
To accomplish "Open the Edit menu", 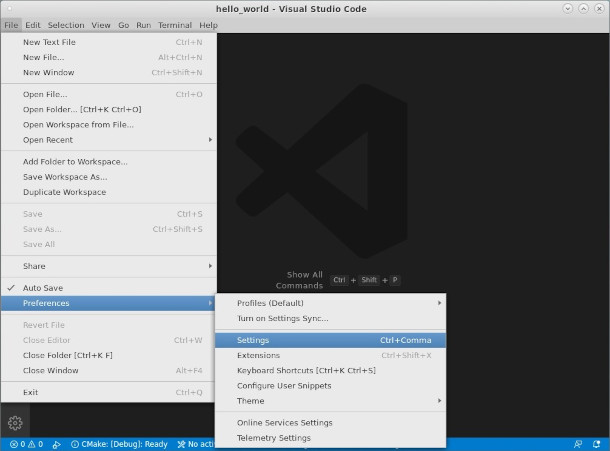I will (x=33, y=25).
